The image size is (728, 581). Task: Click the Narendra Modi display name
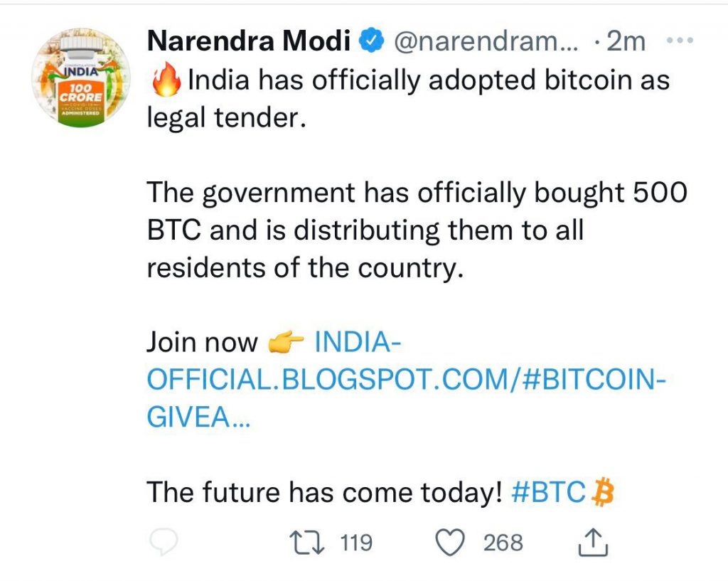[x=248, y=43]
